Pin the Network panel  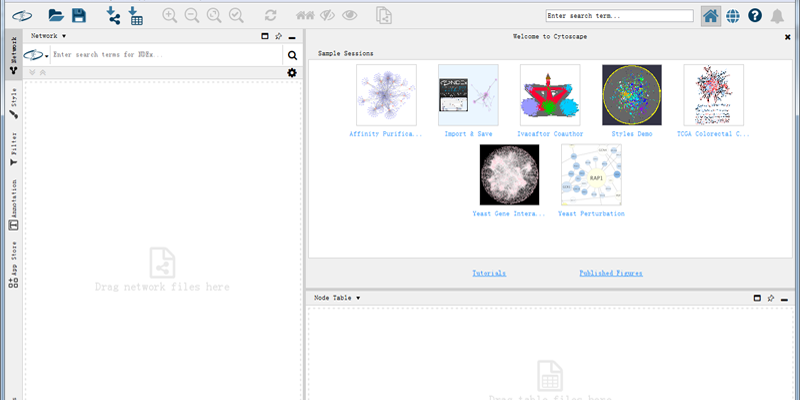click(278, 36)
